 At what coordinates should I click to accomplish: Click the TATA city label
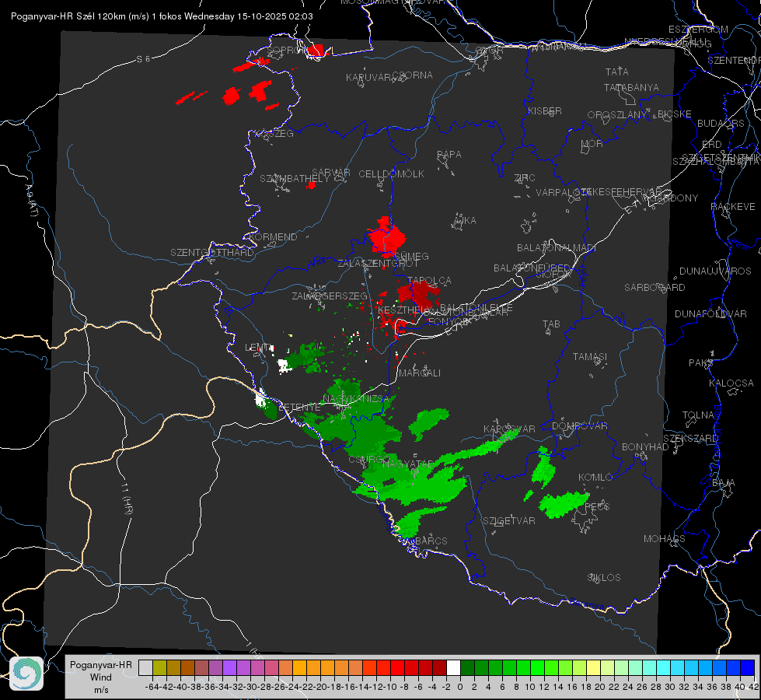tap(617, 72)
